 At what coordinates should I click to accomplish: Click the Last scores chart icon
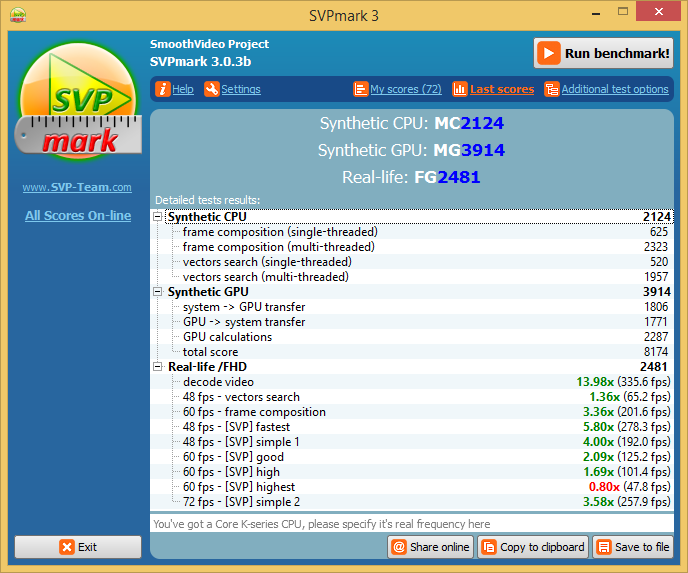click(460, 89)
